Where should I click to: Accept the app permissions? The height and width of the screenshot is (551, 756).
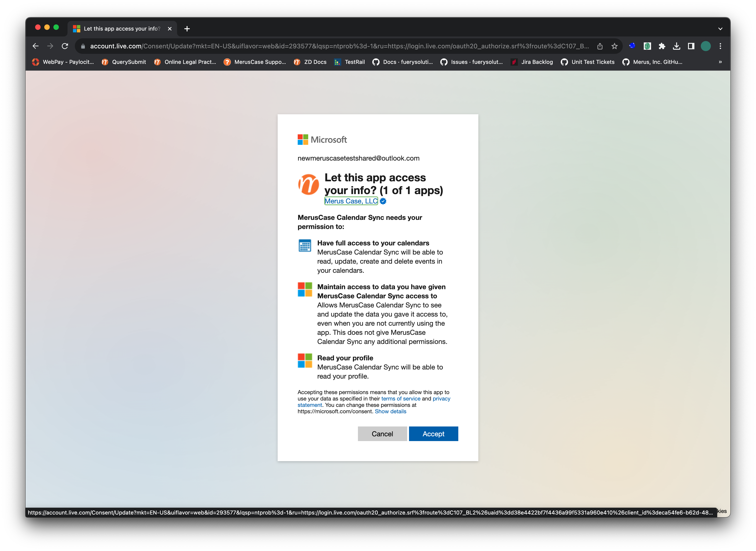pos(433,434)
